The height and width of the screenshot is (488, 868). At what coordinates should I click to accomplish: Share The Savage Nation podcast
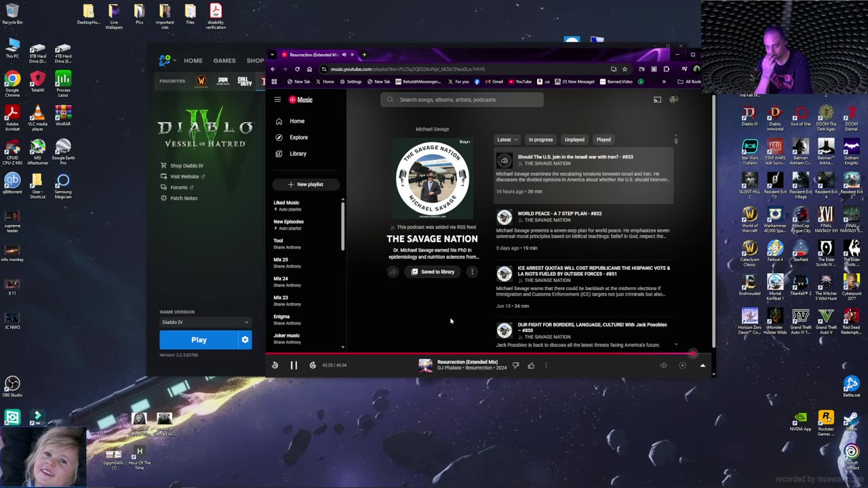pos(393,272)
